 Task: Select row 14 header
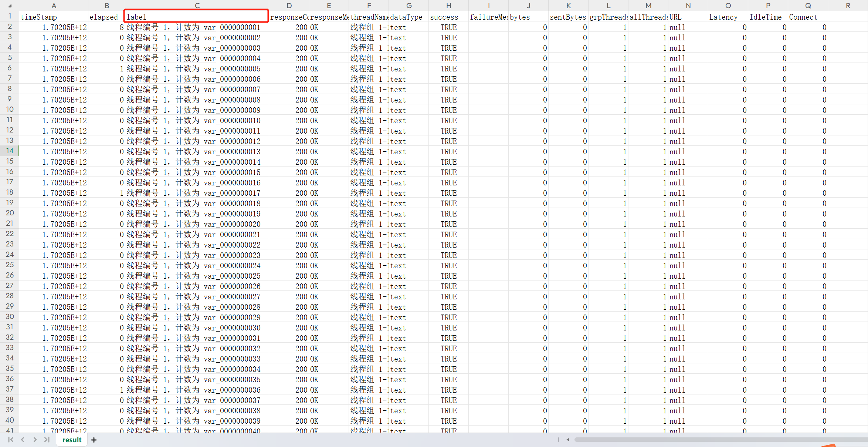point(10,151)
